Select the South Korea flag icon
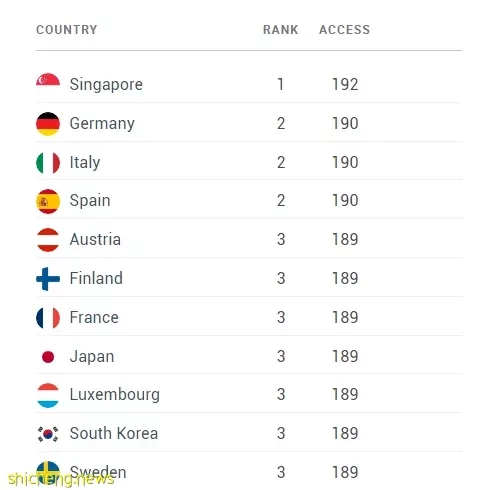Viewport: 489px width, 490px height. (48, 434)
